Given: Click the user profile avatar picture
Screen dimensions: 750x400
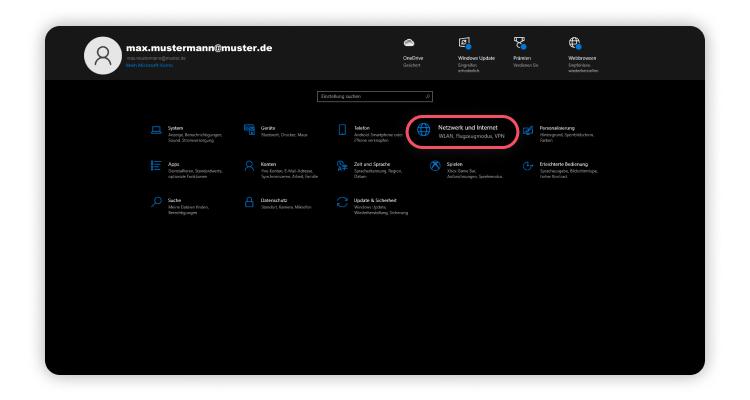Looking at the screenshot, I should [103, 56].
